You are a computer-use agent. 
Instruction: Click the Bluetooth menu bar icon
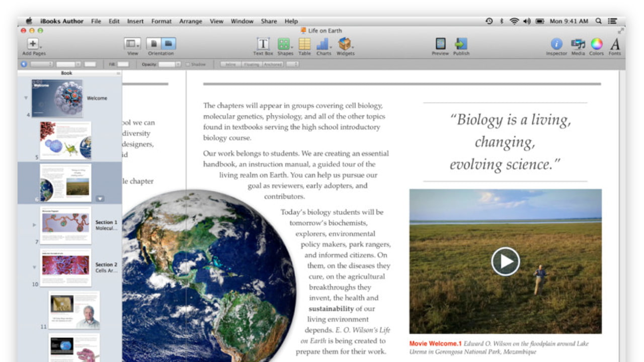pyautogui.click(x=502, y=21)
